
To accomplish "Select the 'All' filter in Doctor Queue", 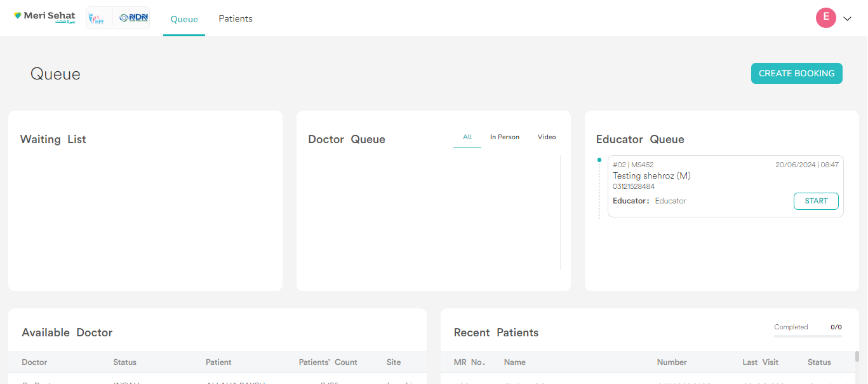I will (467, 137).
